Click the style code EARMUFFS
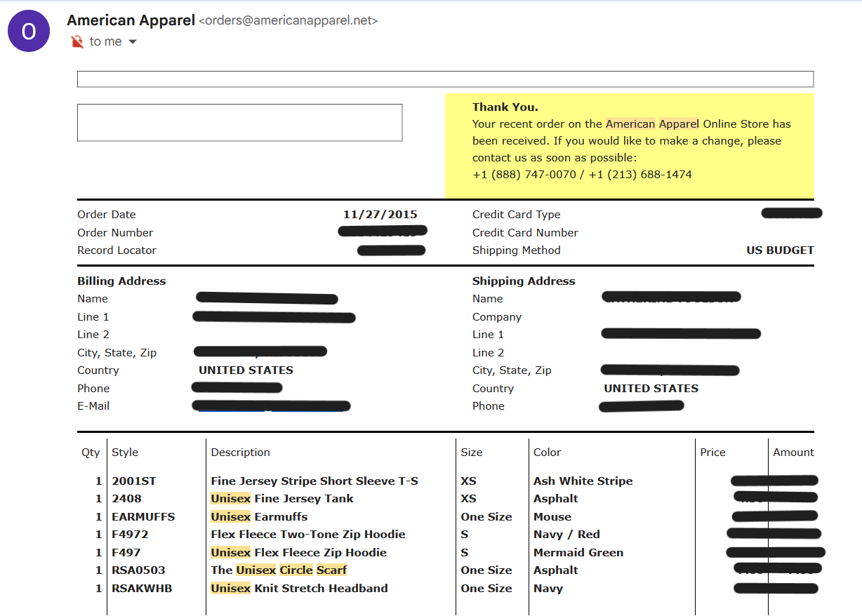Screen dimensions: 862x616 coord(143,517)
